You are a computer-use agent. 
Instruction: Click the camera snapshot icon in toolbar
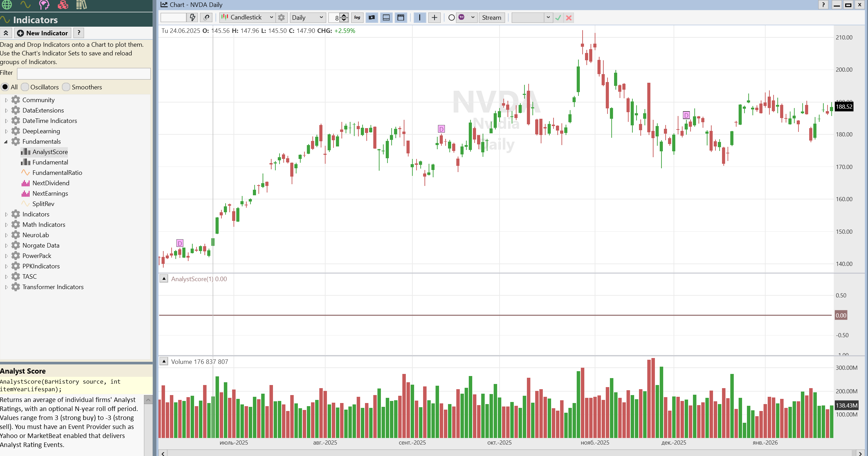pos(372,18)
